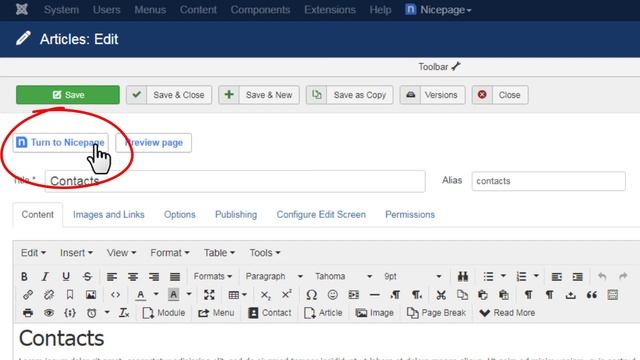Click the anchor bookmark icon
640x360 pixels.
coord(70,295)
